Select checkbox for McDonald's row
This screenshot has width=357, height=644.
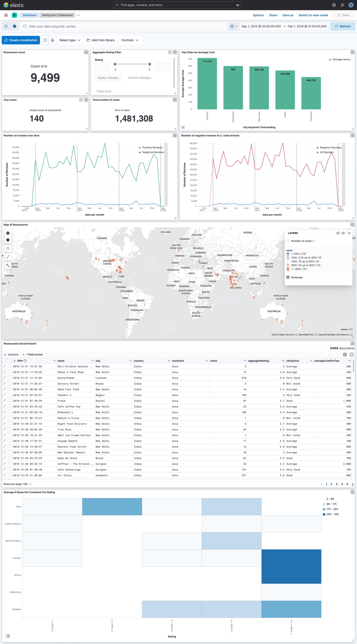(9, 412)
